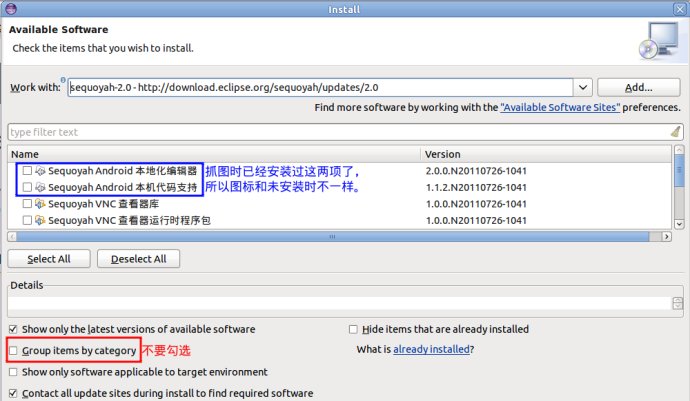
Task: Select the Sequoyah VNC 查看器运行时程序包 row text
Action: point(129,220)
